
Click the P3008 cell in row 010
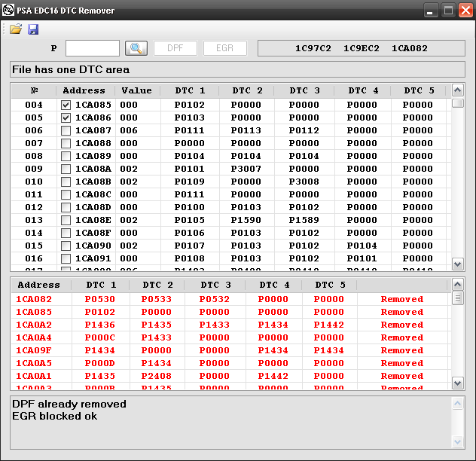click(x=304, y=182)
